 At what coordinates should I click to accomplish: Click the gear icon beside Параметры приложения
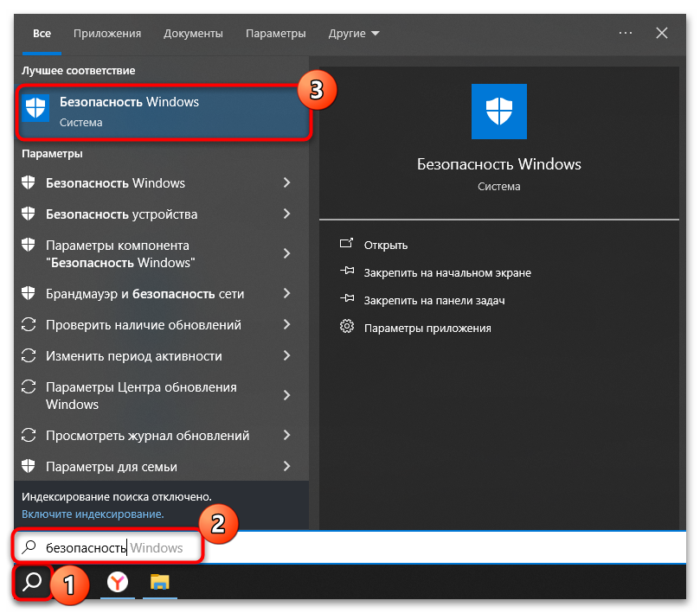coord(345,328)
